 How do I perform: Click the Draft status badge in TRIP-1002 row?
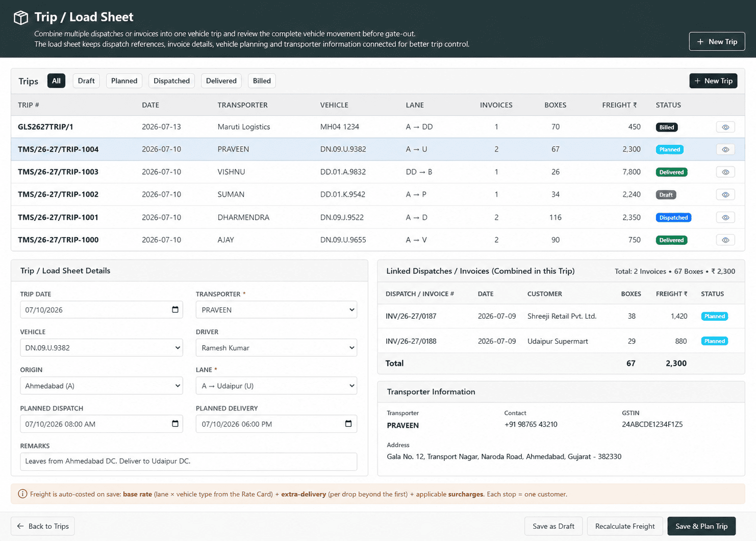pos(666,195)
